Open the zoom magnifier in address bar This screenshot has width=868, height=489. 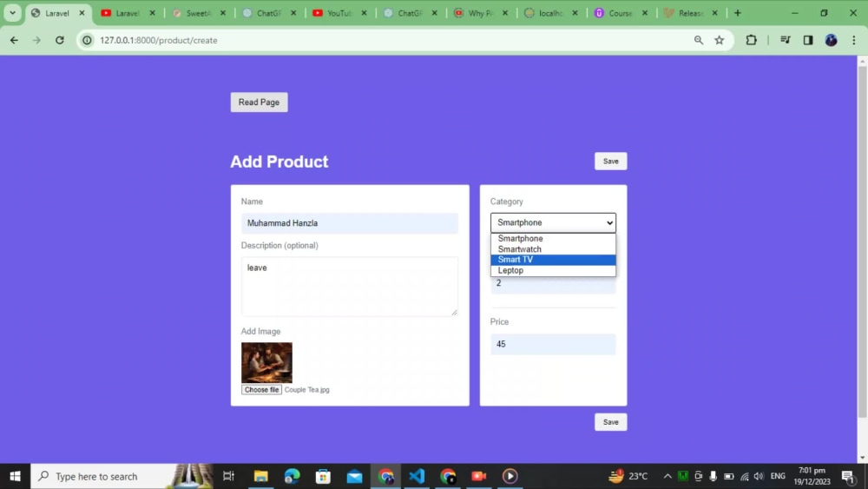(x=699, y=40)
